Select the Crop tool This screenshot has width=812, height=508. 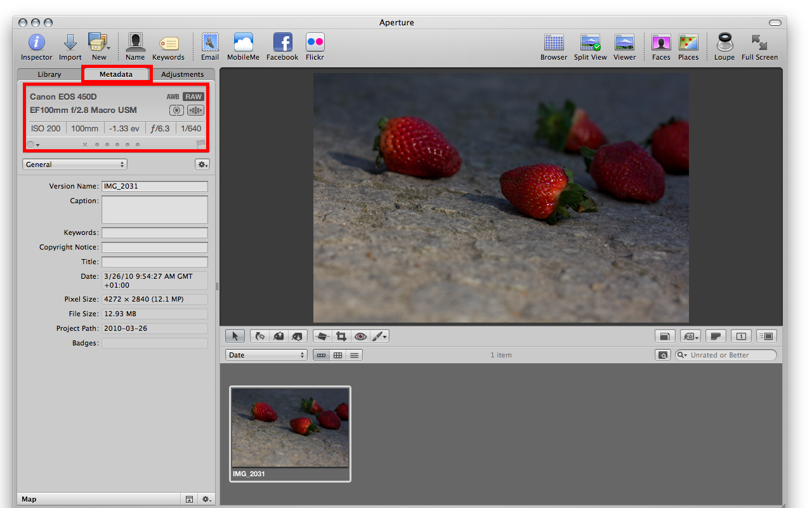point(341,337)
